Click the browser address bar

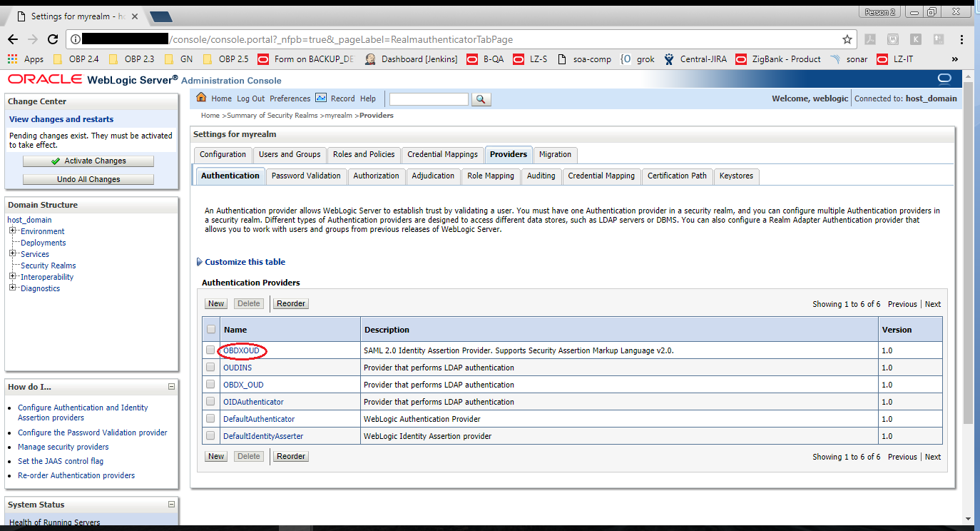pos(460,39)
